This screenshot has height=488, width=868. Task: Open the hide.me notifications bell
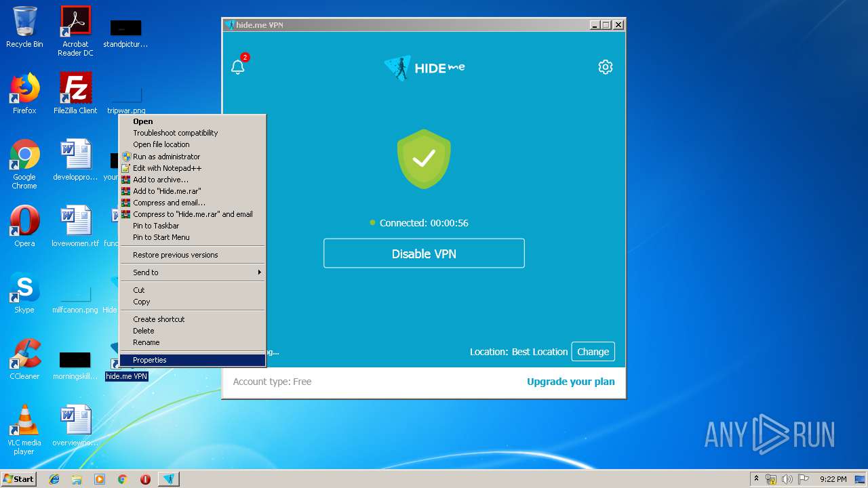238,66
